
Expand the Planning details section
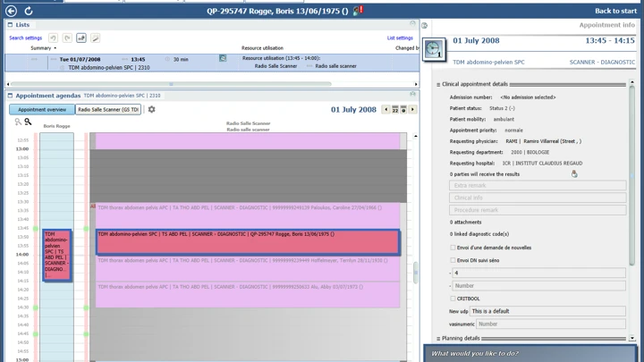(x=438, y=339)
